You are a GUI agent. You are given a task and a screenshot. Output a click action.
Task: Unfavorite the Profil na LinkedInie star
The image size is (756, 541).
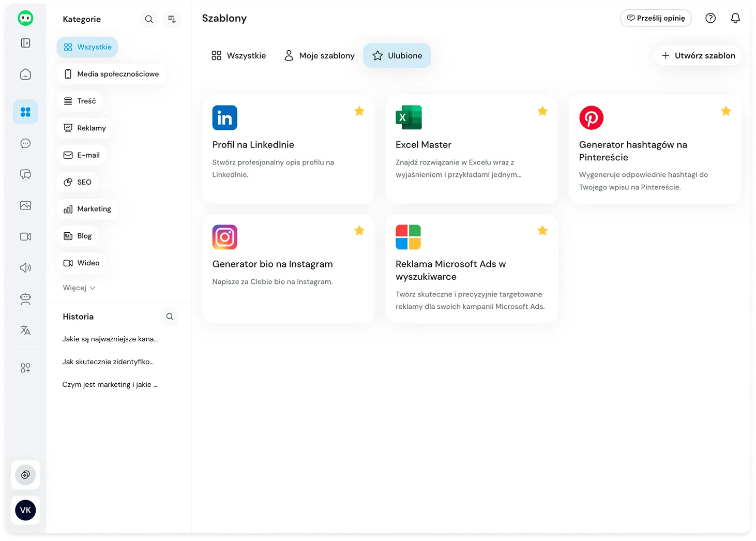[x=359, y=111]
